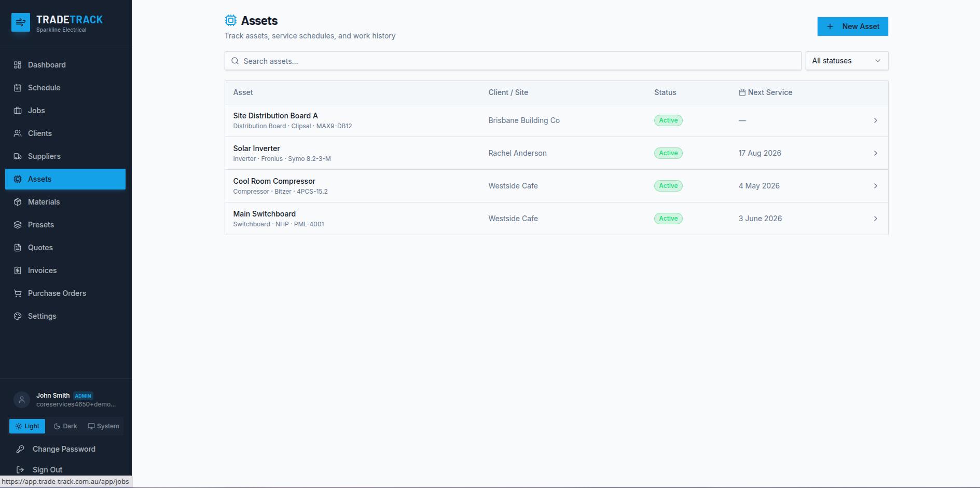Click the Materials box icon
Viewport: 980px width, 488px height.
[18, 202]
